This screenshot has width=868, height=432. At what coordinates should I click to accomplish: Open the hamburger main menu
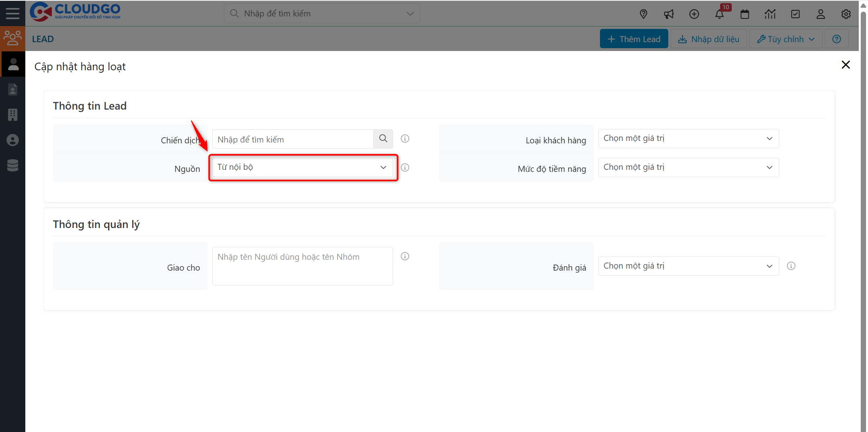coord(12,13)
